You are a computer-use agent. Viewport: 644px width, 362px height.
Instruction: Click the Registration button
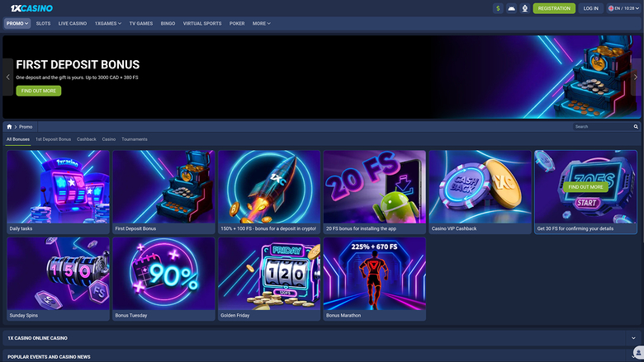[554, 8]
